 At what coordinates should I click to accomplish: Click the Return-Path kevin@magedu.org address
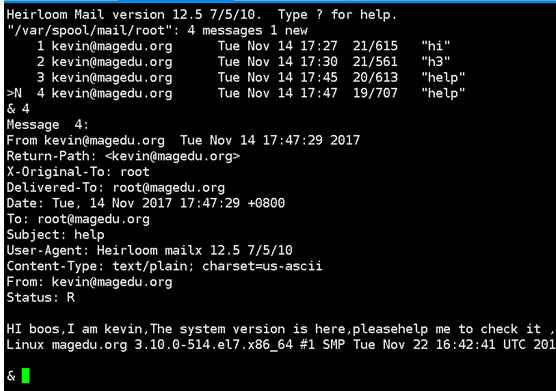click(172, 156)
